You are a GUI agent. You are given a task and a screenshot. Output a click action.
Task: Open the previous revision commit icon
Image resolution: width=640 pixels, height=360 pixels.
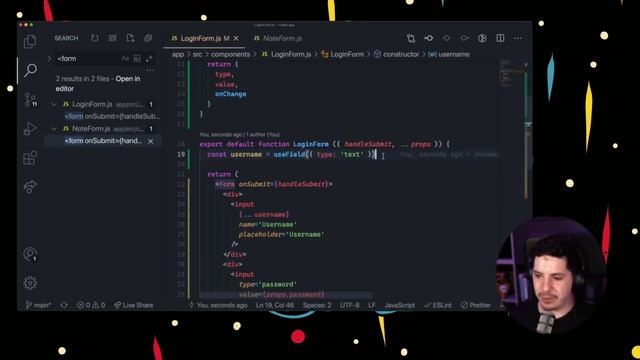tap(429, 38)
